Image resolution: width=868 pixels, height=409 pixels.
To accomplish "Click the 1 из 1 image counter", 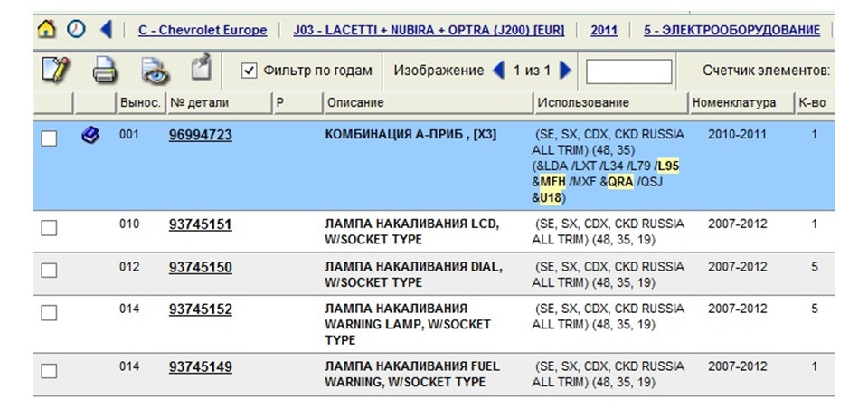I will [532, 71].
